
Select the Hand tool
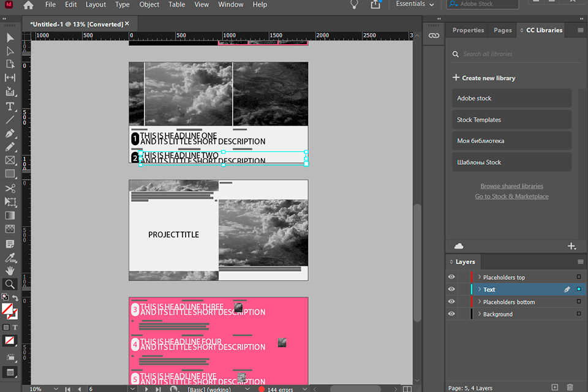[10, 271]
